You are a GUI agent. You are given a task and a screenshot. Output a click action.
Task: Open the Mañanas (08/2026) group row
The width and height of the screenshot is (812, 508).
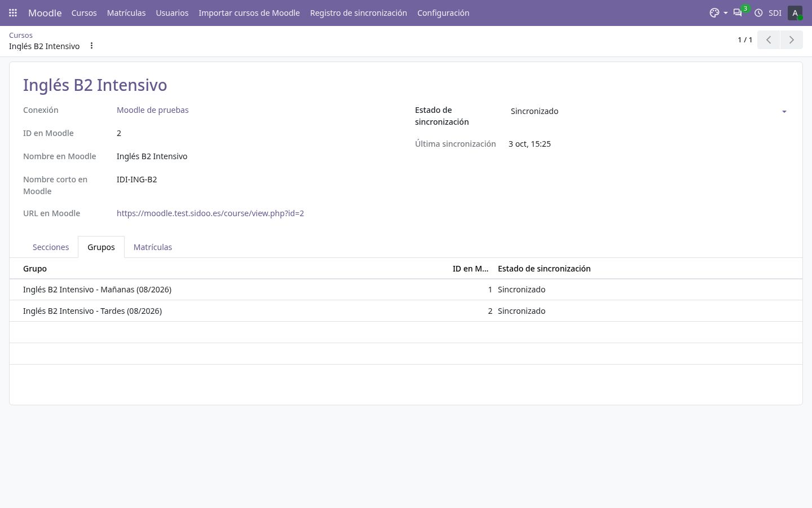[x=406, y=290]
